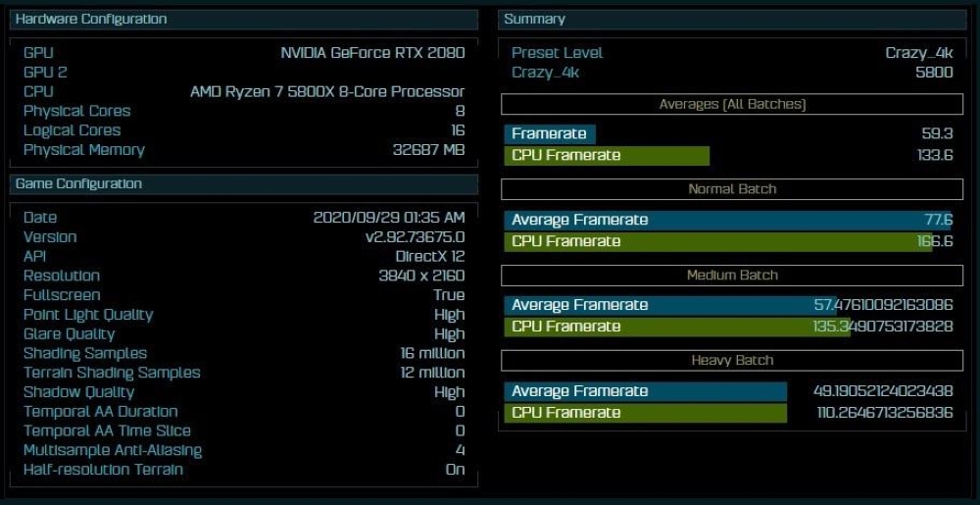The height and width of the screenshot is (505, 980).
Task: Click the date value 2020/09/29 01:35 AM
Action: [x=389, y=218]
